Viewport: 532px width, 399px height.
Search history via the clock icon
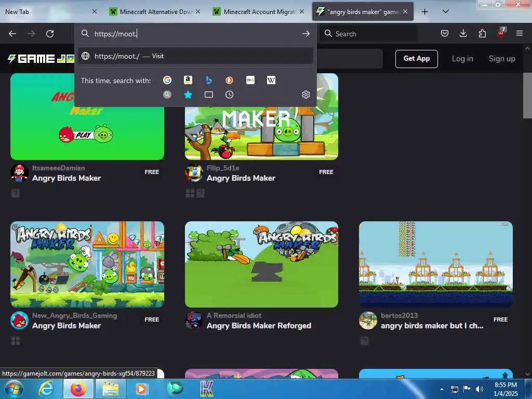[229, 95]
